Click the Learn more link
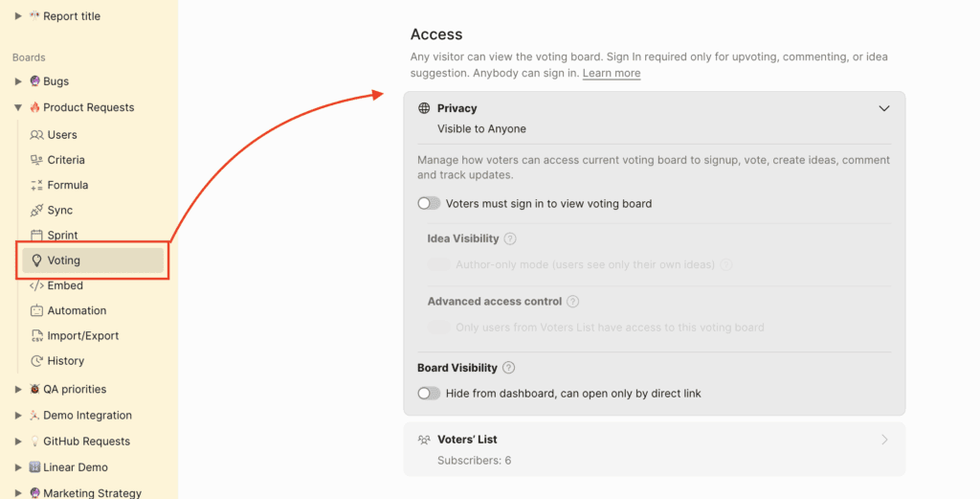980x499 pixels. [612, 74]
